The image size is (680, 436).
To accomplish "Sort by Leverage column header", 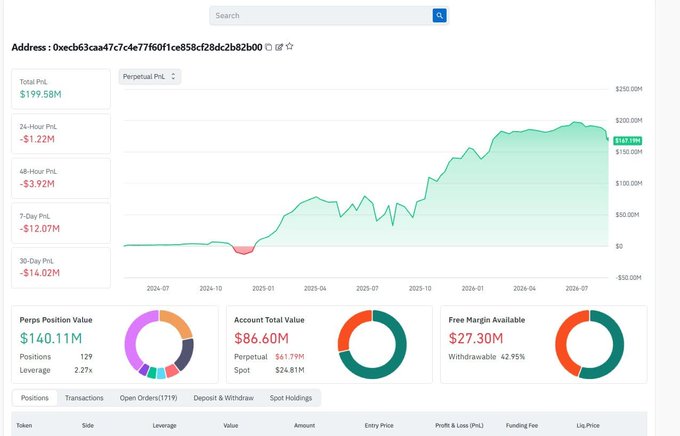I will click(x=164, y=426).
